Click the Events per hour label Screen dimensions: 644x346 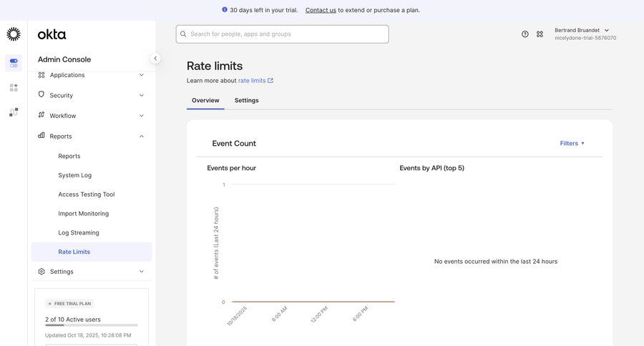coord(232,168)
